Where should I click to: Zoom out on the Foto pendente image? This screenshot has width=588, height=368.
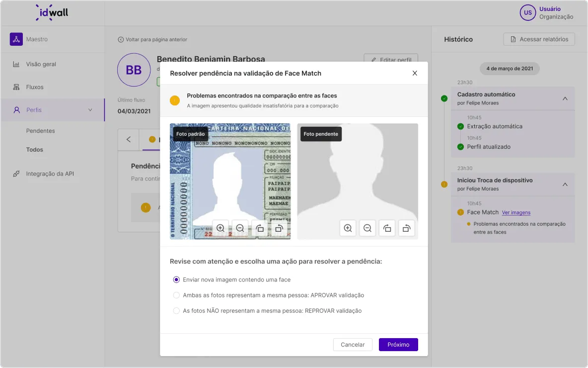point(367,228)
